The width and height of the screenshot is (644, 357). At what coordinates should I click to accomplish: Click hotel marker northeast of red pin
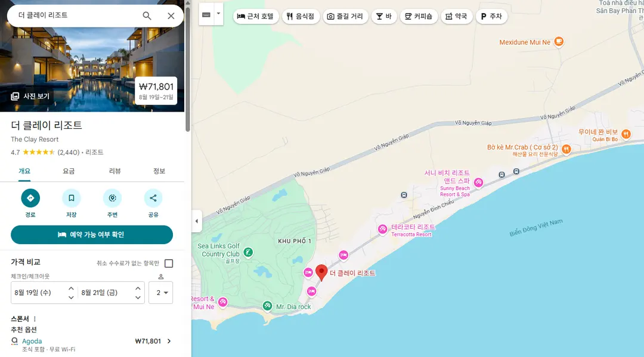(x=343, y=255)
